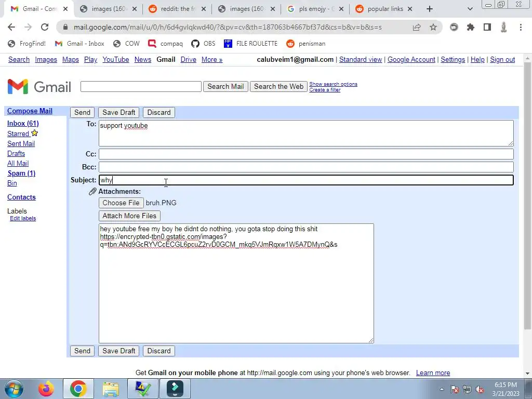Open File Explorer from taskbar
The width and height of the screenshot is (532, 399).
111,389
